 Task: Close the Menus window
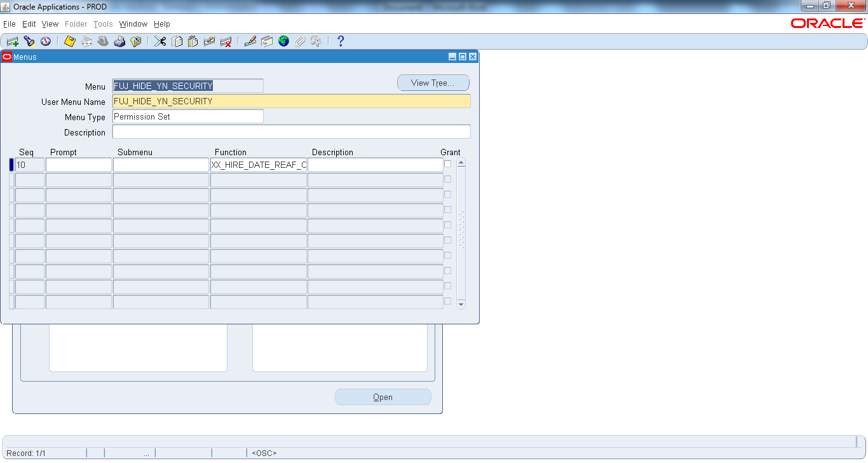(x=473, y=57)
